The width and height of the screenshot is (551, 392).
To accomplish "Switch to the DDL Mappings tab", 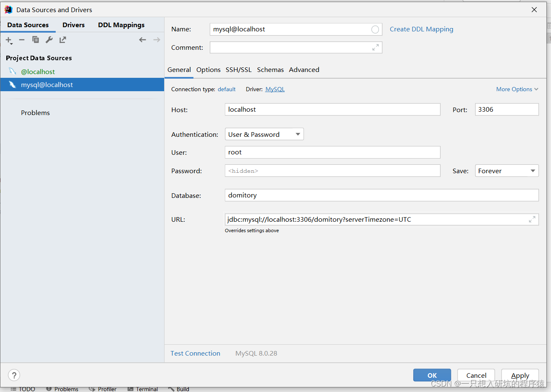I will (121, 25).
